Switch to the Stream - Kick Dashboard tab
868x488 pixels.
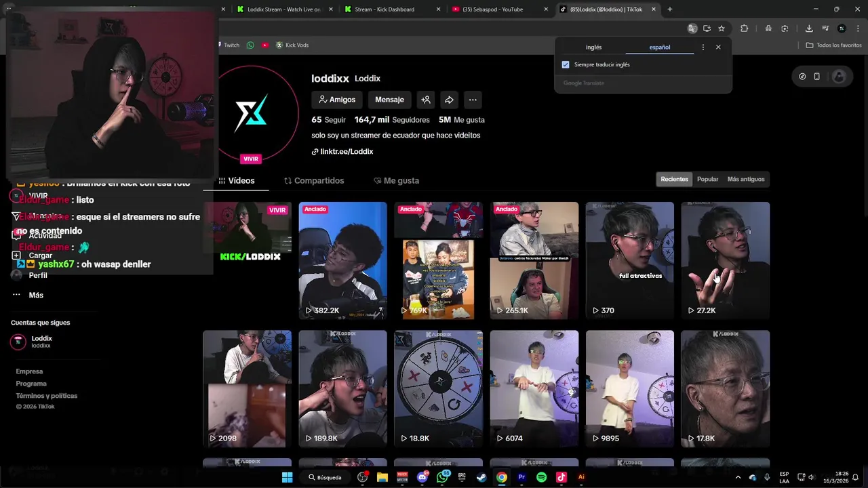[393, 9]
